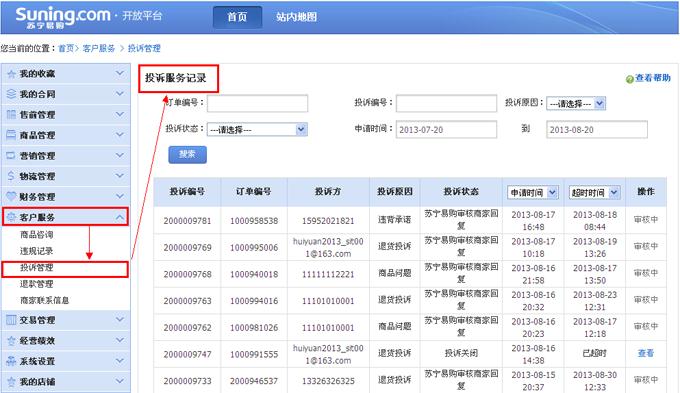Click the 投诉原因 column header

pos(395,191)
